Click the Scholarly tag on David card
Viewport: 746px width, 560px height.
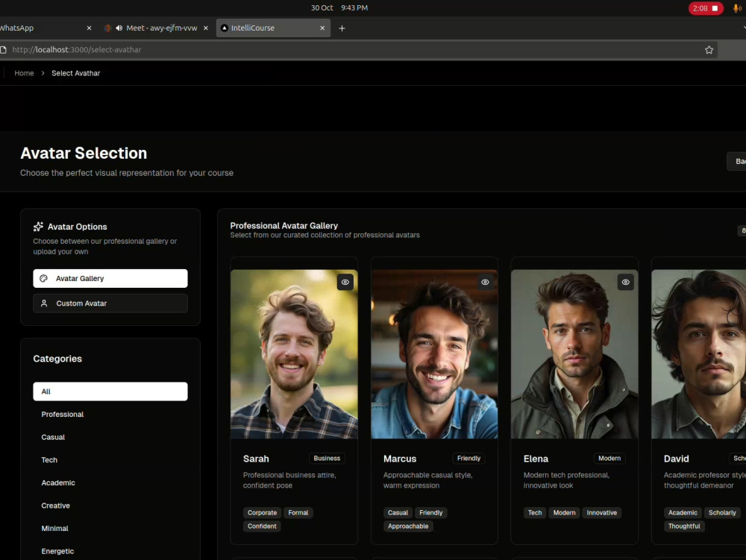tap(722, 512)
